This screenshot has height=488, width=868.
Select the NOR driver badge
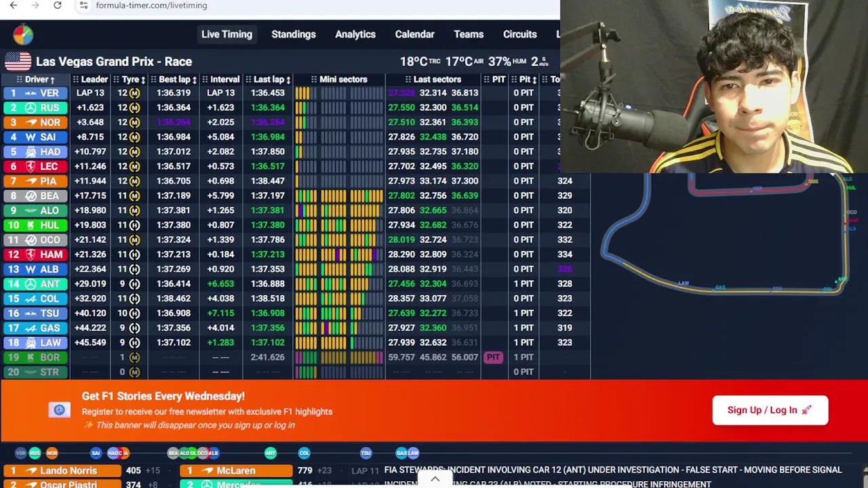(x=35, y=123)
